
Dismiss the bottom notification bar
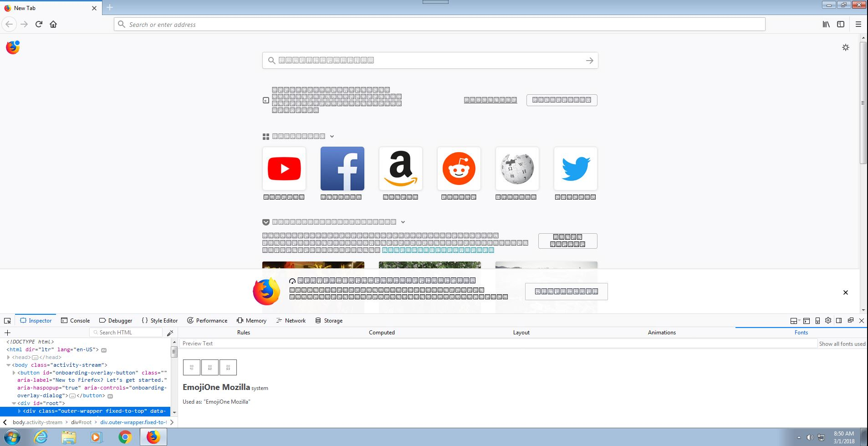(846, 292)
